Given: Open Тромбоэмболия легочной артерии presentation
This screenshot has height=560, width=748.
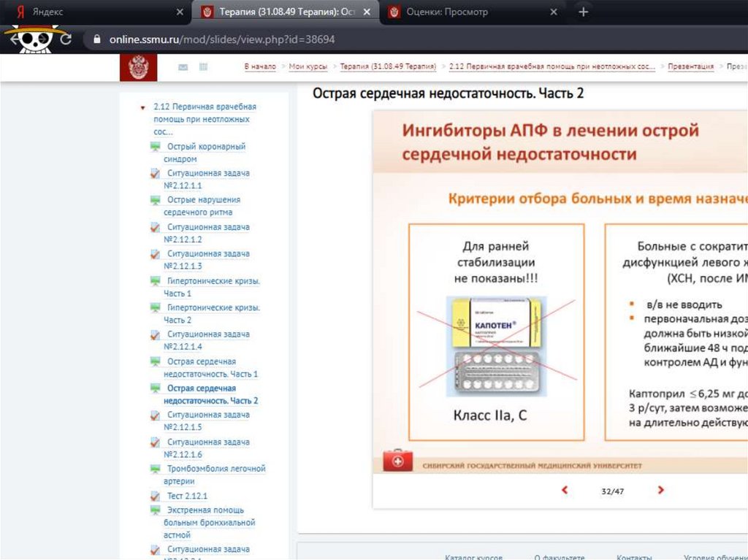Looking at the screenshot, I should [215, 475].
